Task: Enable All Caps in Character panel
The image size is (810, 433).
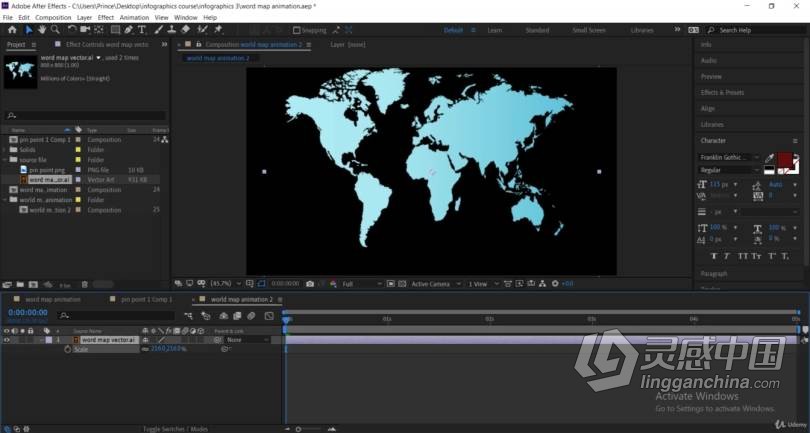Action: [743, 256]
